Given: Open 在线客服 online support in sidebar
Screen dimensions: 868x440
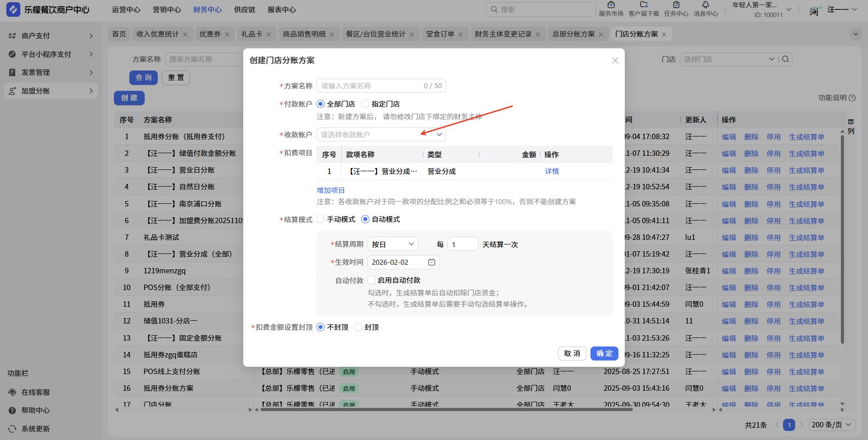Looking at the screenshot, I should [x=35, y=392].
